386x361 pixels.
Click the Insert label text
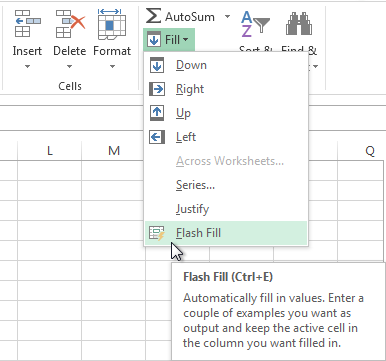pos(27,51)
